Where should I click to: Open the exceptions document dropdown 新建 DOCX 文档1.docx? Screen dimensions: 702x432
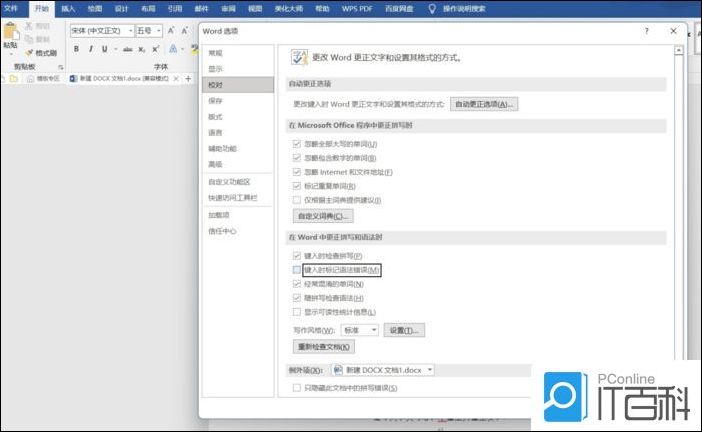(383, 370)
